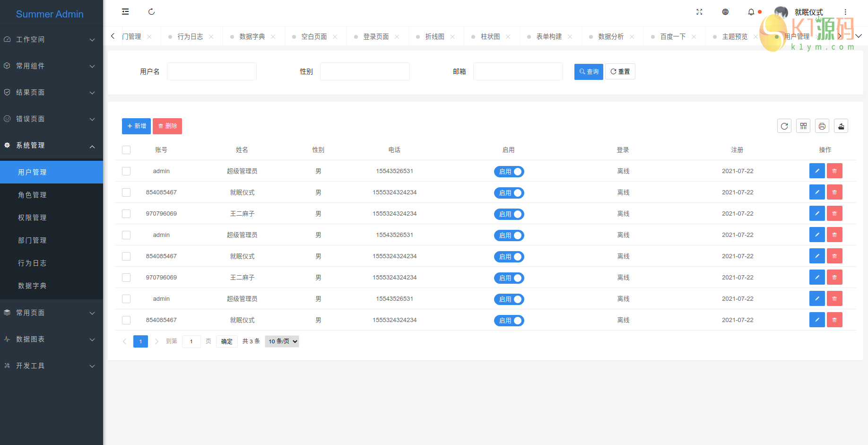Screen dimensions: 868x445
Task: Open the language globe icon
Action: pos(725,12)
